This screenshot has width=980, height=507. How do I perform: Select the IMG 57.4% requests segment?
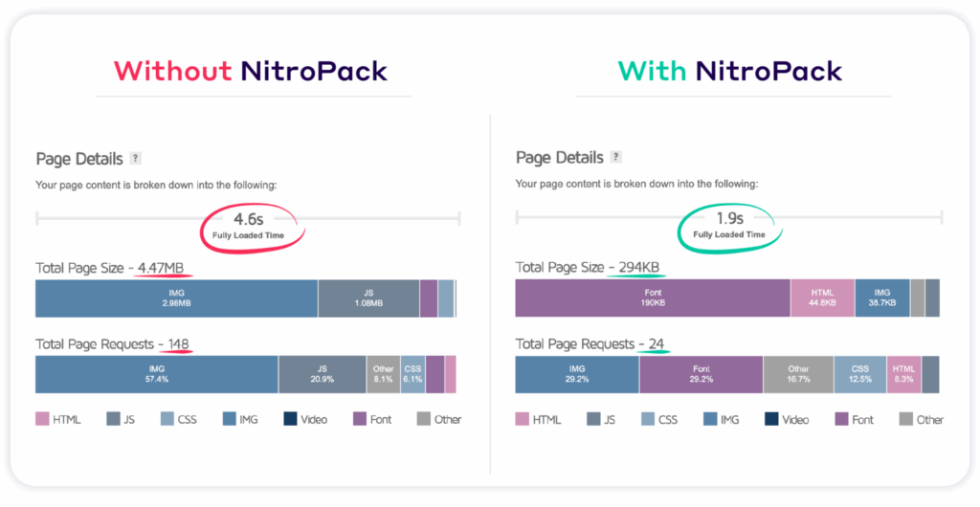click(x=157, y=375)
